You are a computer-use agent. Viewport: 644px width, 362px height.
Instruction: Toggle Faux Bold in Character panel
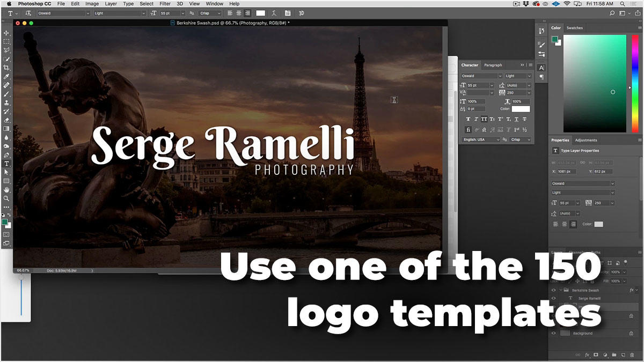[x=469, y=119]
